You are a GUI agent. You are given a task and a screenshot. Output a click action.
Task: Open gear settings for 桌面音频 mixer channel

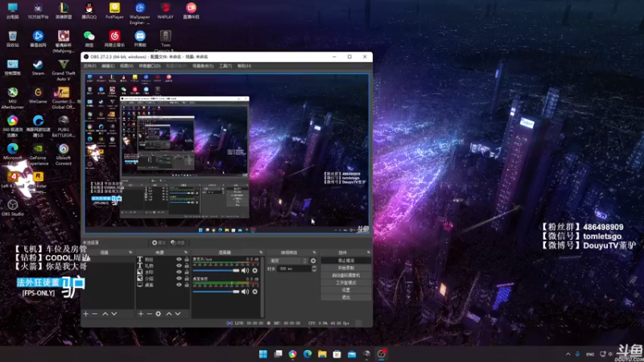pyautogui.click(x=255, y=291)
